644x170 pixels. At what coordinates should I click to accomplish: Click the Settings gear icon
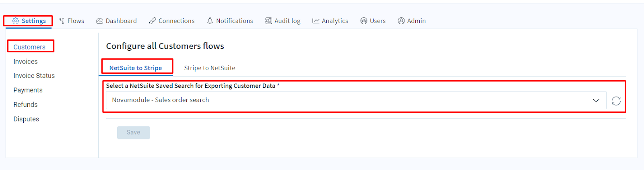pyautogui.click(x=15, y=21)
